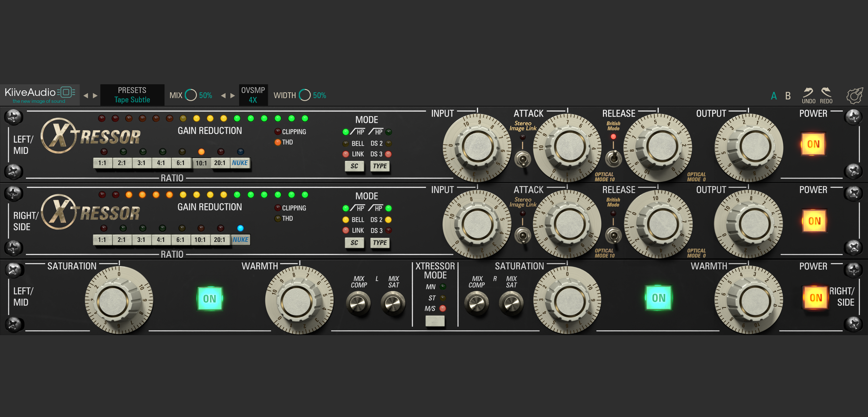Engage NUKE ratio on Left/Mid channel
Viewport: 868px width, 417px height.
pos(240,163)
